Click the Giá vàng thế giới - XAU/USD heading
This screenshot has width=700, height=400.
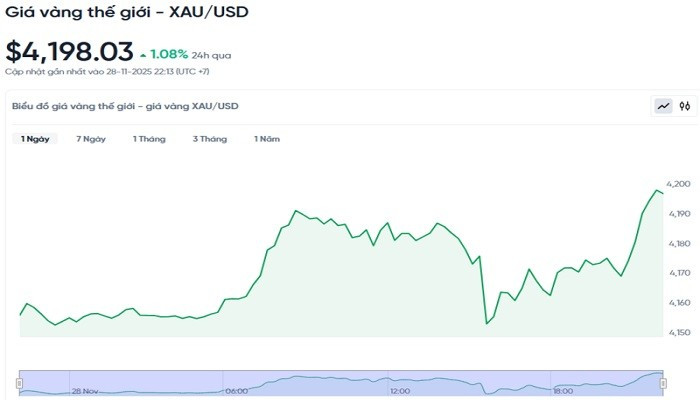(x=127, y=14)
